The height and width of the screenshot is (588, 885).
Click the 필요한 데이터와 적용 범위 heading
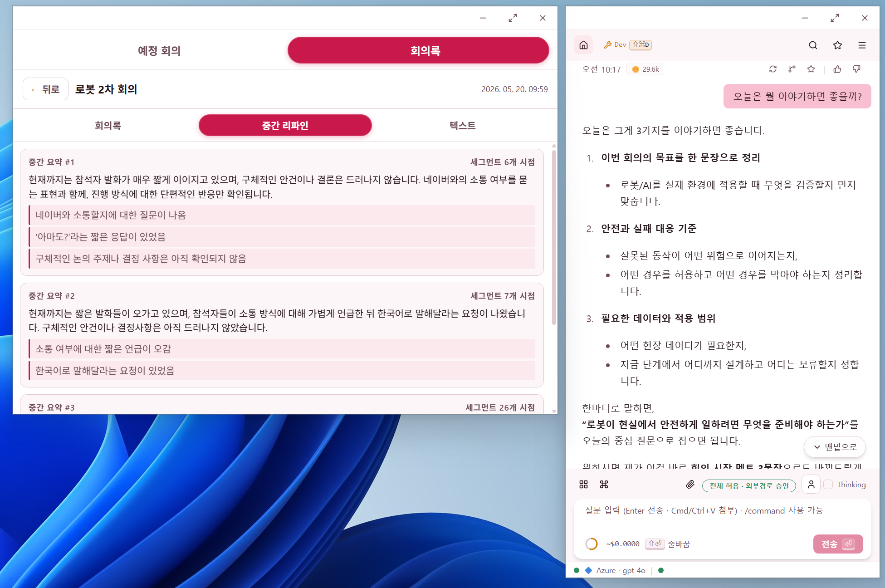pos(658,318)
